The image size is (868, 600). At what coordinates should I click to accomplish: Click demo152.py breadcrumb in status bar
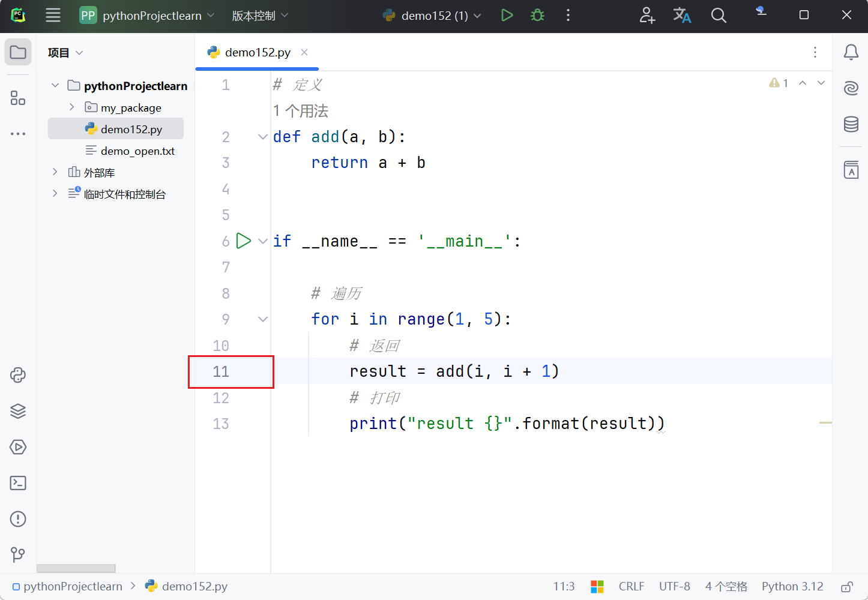[187, 587]
